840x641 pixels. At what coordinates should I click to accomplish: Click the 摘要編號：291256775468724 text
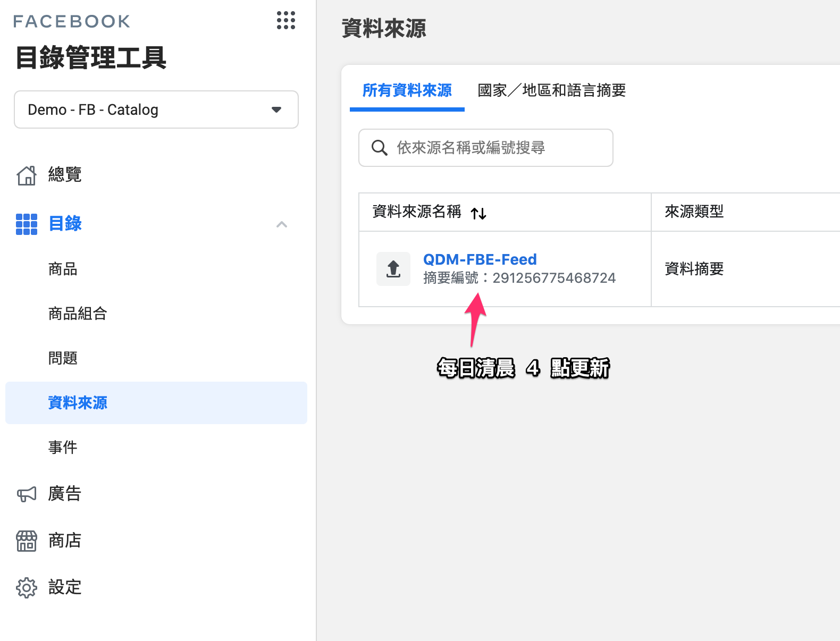click(x=519, y=278)
